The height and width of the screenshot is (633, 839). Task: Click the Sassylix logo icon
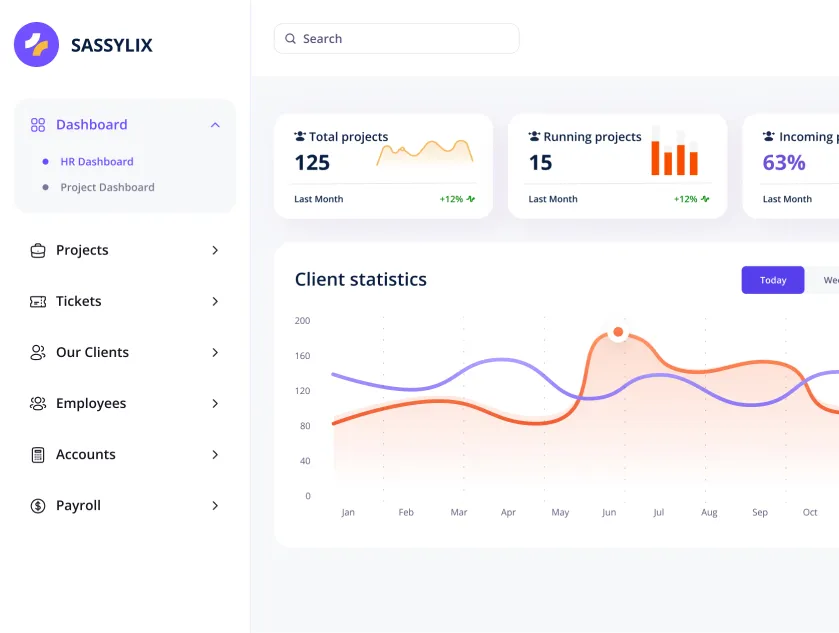pyautogui.click(x=36, y=44)
